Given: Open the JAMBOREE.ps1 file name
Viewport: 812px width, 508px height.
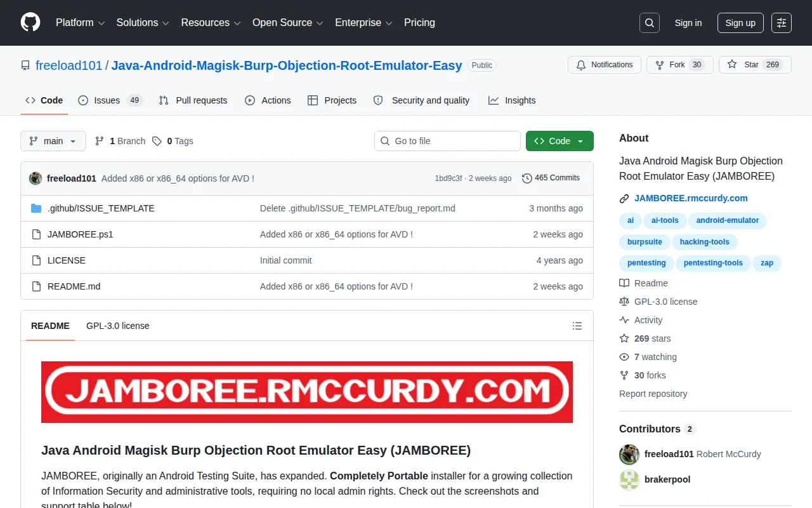Looking at the screenshot, I should pos(81,234).
